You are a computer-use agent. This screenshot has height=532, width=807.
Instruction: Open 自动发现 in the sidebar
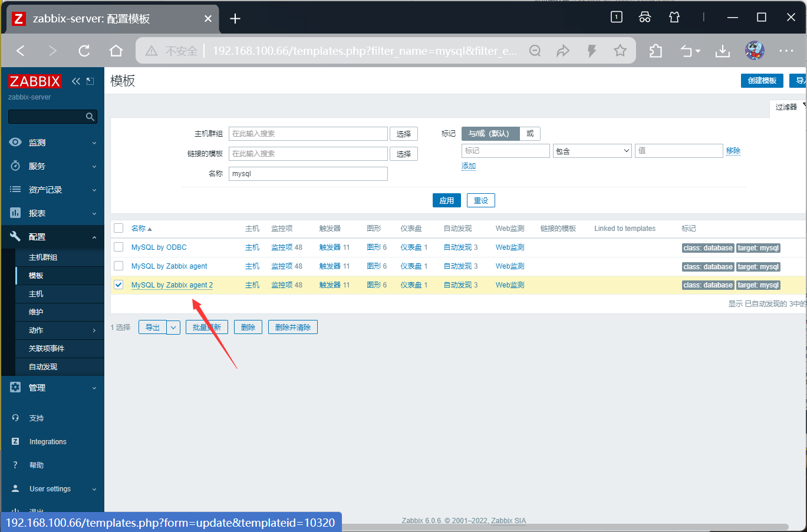point(60,367)
